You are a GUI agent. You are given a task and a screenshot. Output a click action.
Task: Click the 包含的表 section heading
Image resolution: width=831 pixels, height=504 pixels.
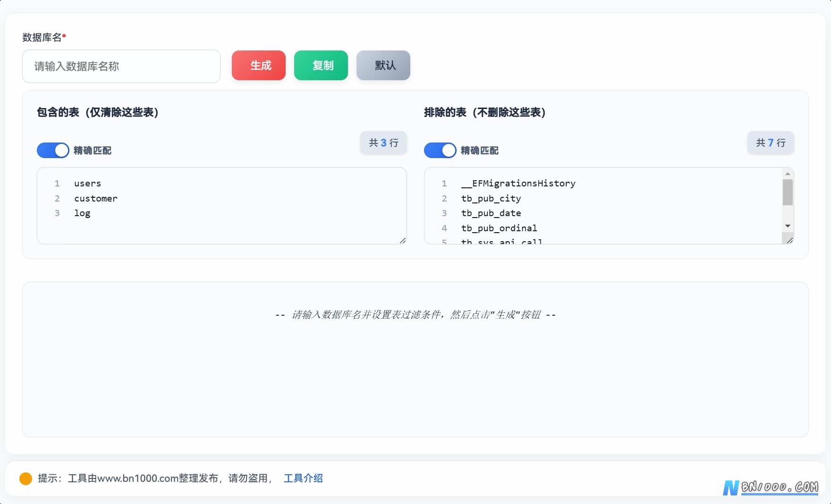[x=98, y=112]
